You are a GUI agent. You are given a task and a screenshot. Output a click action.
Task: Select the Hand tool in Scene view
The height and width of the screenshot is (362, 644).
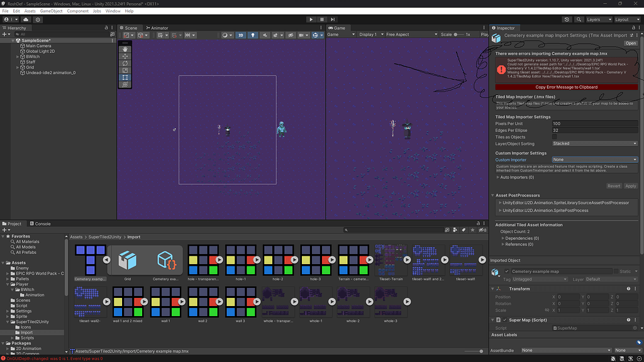125,49
